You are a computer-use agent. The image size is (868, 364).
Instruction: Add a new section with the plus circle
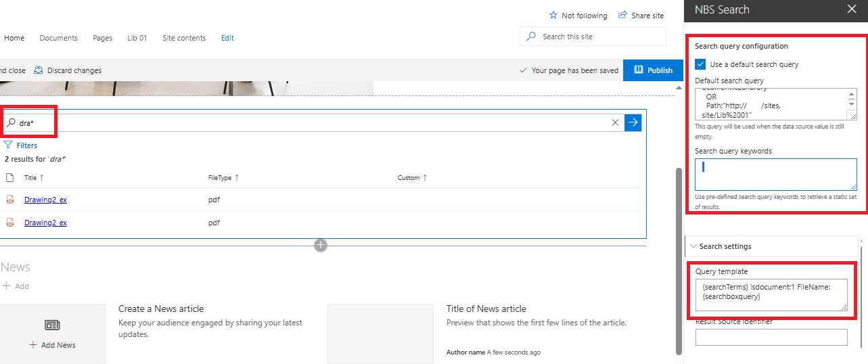click(321, 245)
